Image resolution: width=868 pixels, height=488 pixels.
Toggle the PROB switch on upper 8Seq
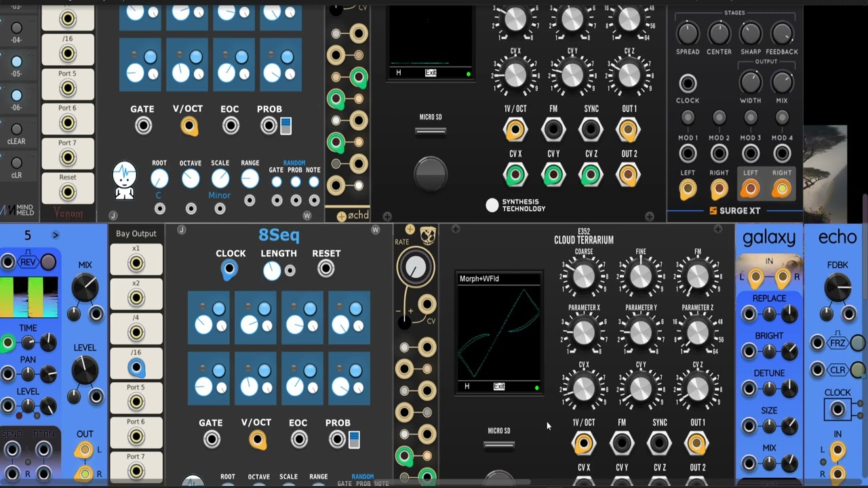(x=285, y=126)
